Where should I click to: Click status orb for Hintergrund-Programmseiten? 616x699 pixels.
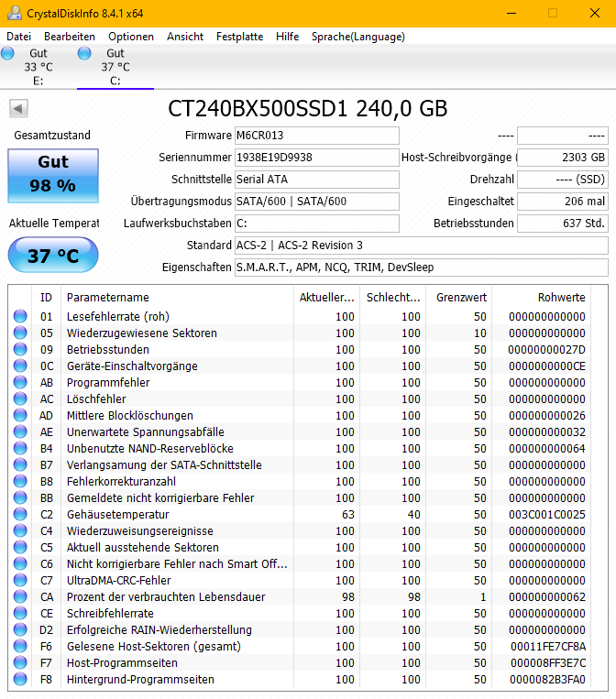point(20,679)
